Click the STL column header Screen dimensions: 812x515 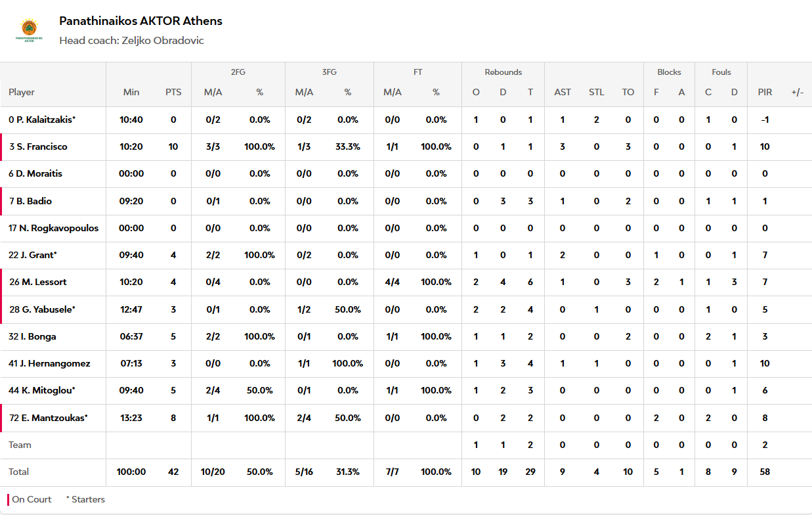pyautogui.click(x=596, y=92)
